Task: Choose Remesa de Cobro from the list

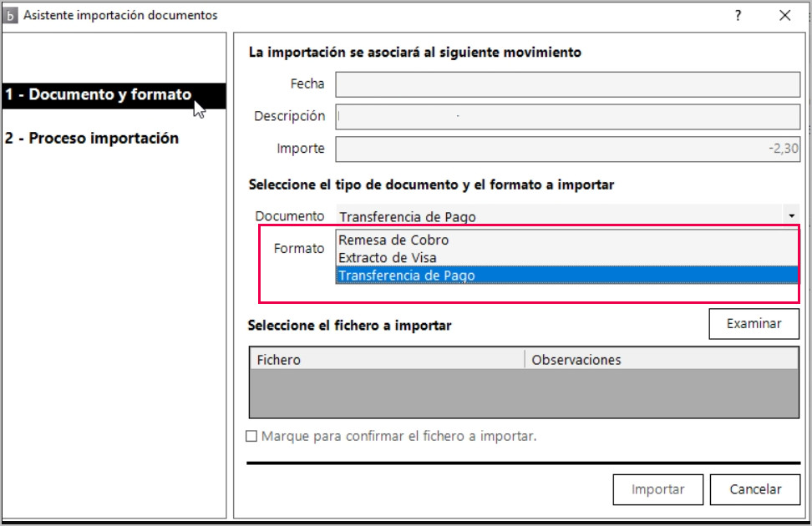Action: (567, 240)
